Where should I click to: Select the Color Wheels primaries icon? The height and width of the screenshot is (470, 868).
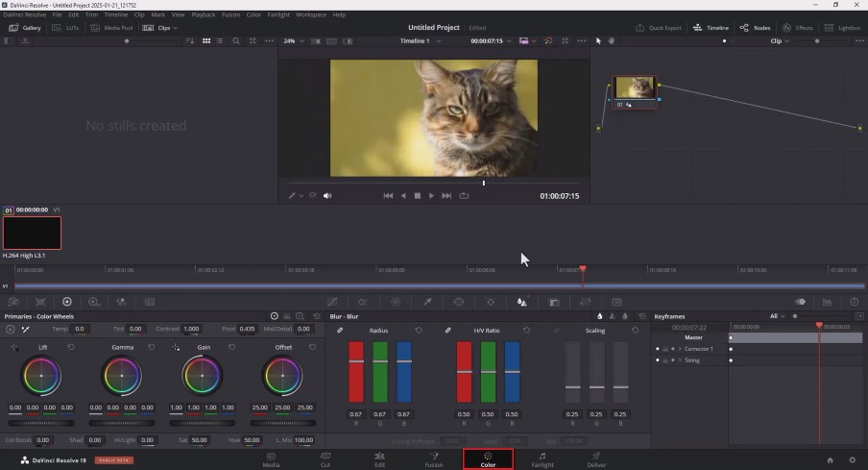coord(67,302)
